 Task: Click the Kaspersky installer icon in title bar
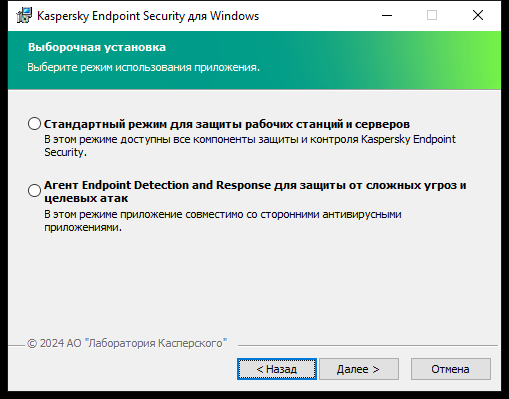point(24,15)
